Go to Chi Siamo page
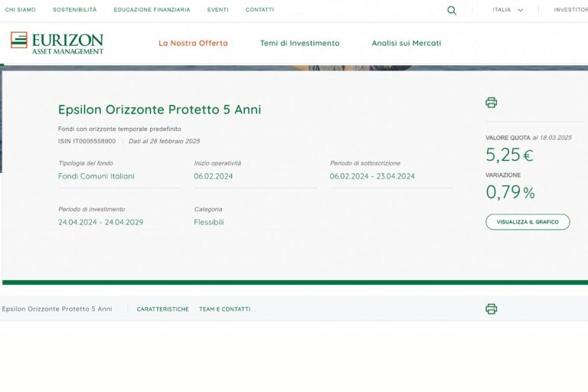 click(x=21, y=10)
